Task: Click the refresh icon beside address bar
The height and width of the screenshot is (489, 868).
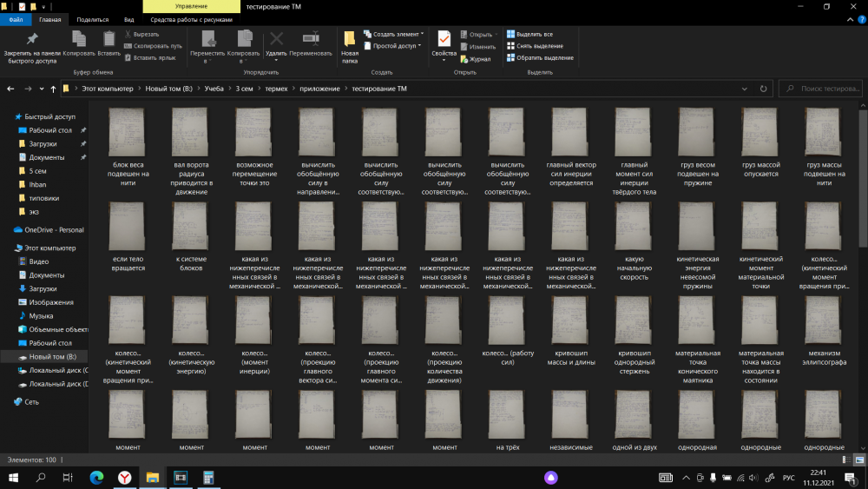Action: [763, 89]
